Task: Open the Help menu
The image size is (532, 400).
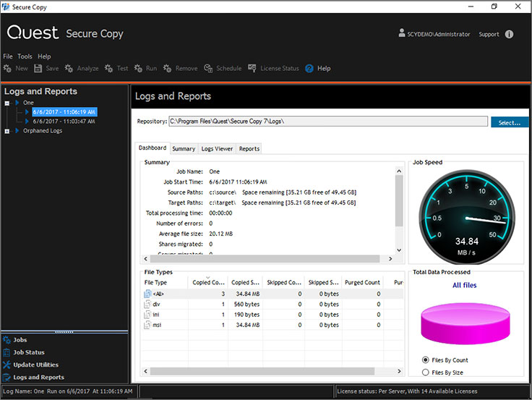Action: coord(44,56)
